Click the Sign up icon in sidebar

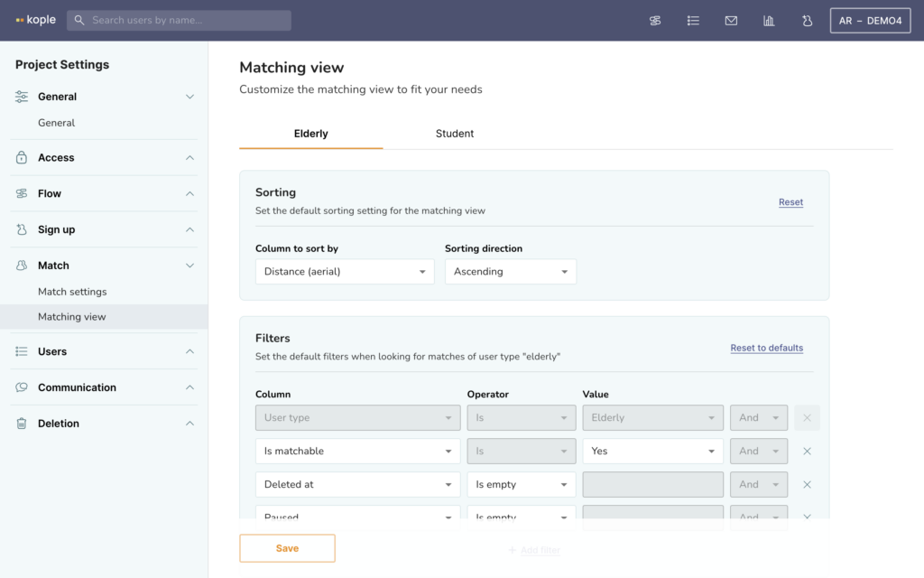pos(22,229)
